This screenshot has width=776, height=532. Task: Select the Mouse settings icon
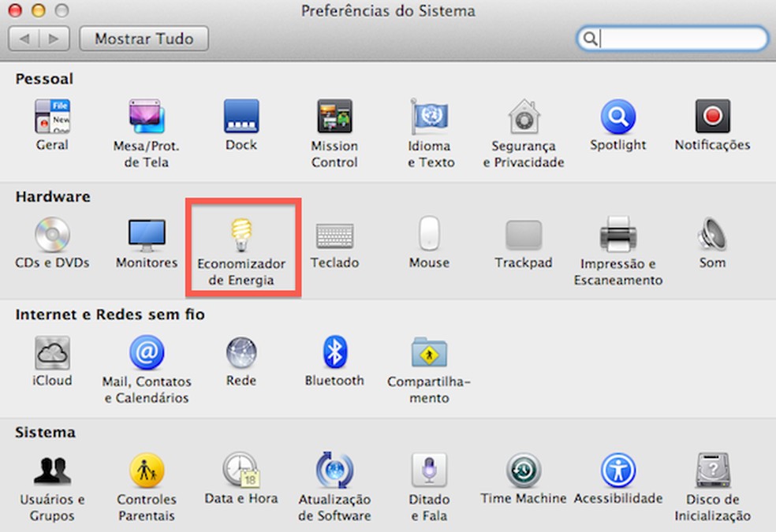pyautogui.click(x=428, y=233)
